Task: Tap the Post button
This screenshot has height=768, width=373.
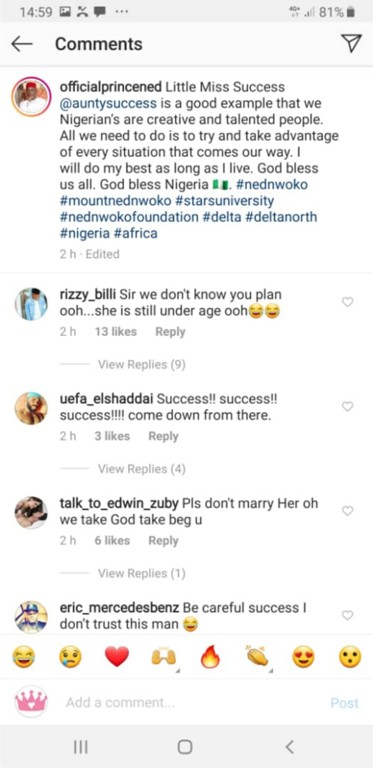Action: (x=345, y=703)
